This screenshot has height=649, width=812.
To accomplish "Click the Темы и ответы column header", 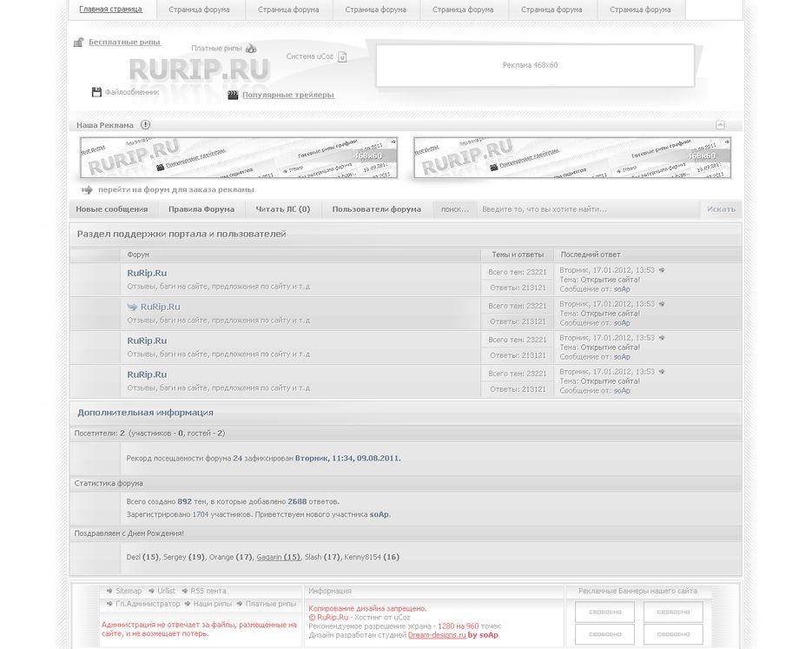I will click(518, 255).
